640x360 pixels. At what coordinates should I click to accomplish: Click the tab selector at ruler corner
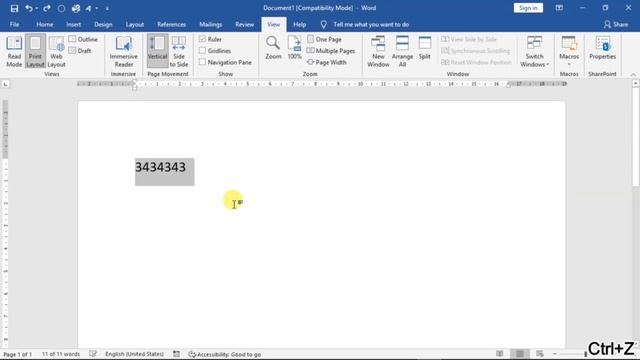click(5, 84)
